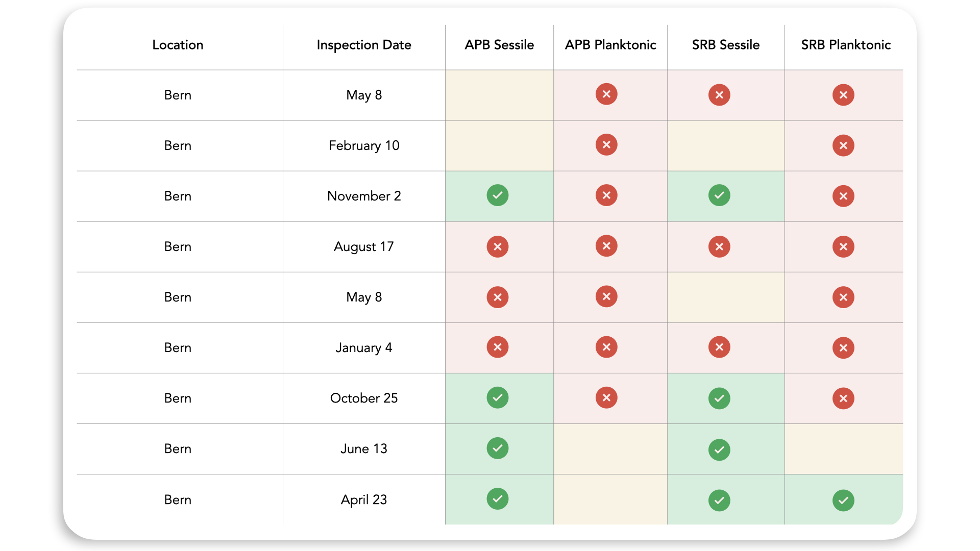Viewport: 980px width, 551px height.
Task: Click the red X for January 4 APB Sessile
Action: pyautogui.click(x=497, y=347)
